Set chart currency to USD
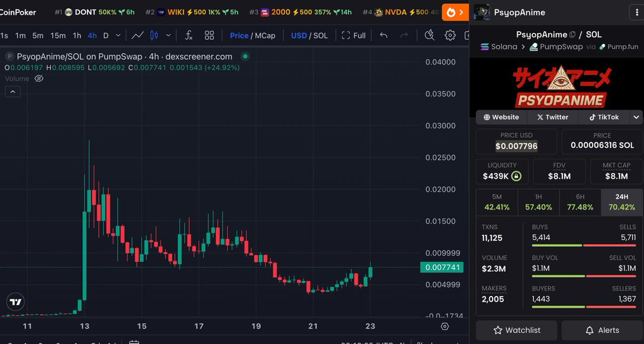The width and height of the screenshot is (644, 344). pos(299,36)
